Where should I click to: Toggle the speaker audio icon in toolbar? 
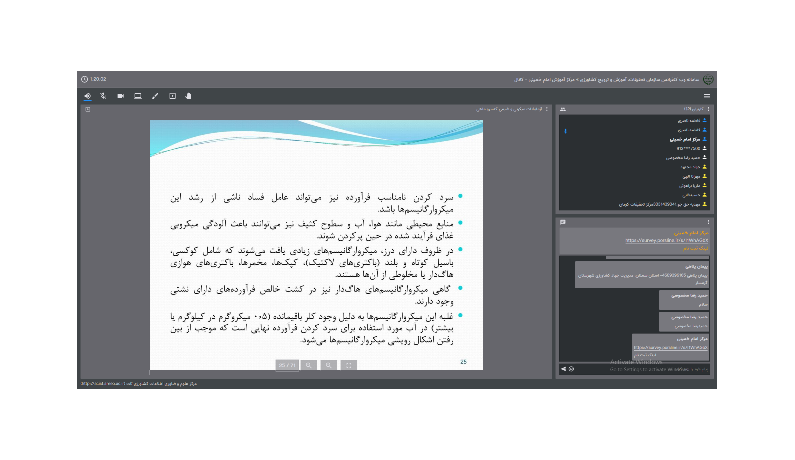[88, 96]
